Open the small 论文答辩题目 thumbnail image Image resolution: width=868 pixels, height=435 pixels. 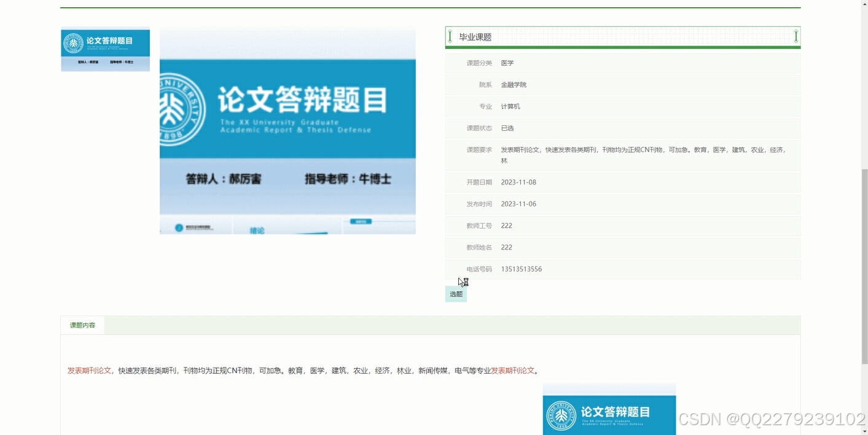(104, 49)
